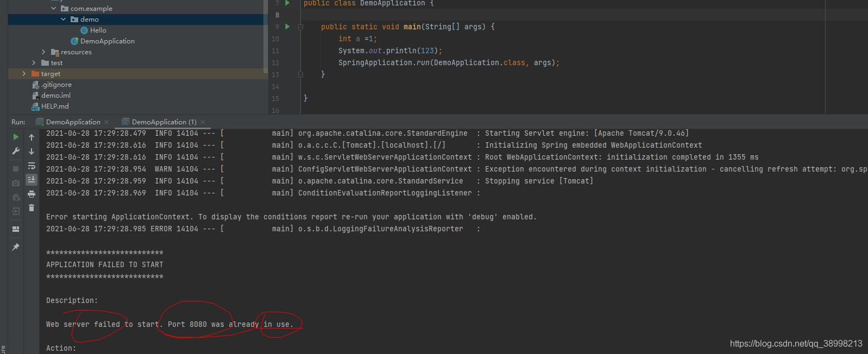The width and height of the screenshot is (868, 354).
Task: Click the Restore Layout icon
Action: click(x=16, y=229)
